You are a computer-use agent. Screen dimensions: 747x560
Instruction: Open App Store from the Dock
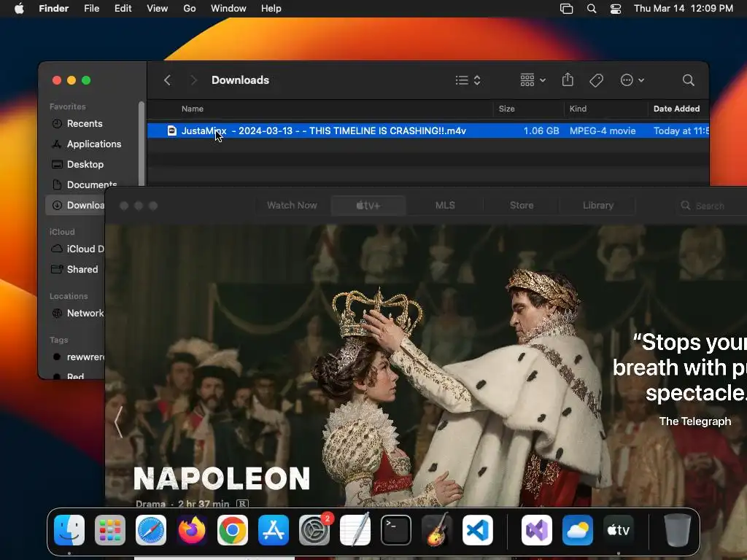(274, 530)
